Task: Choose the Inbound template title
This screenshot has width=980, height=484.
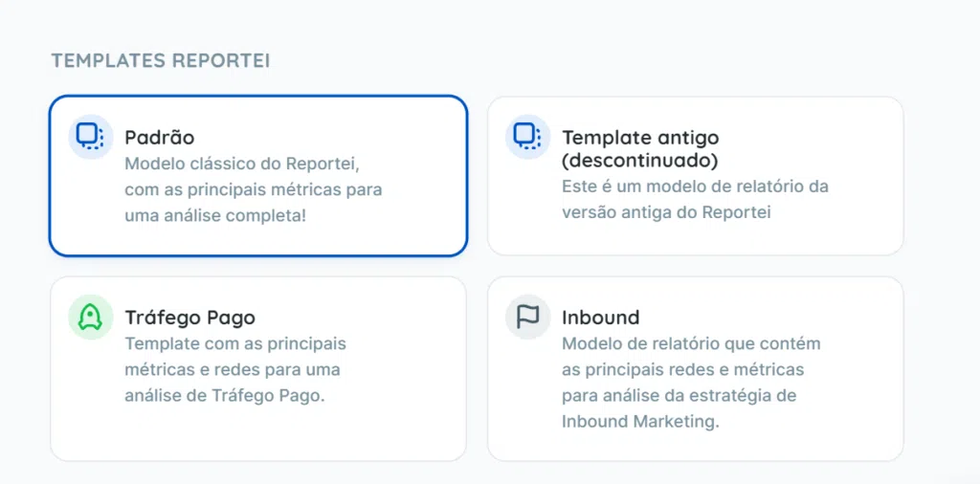Action: [x=600, y=318]
